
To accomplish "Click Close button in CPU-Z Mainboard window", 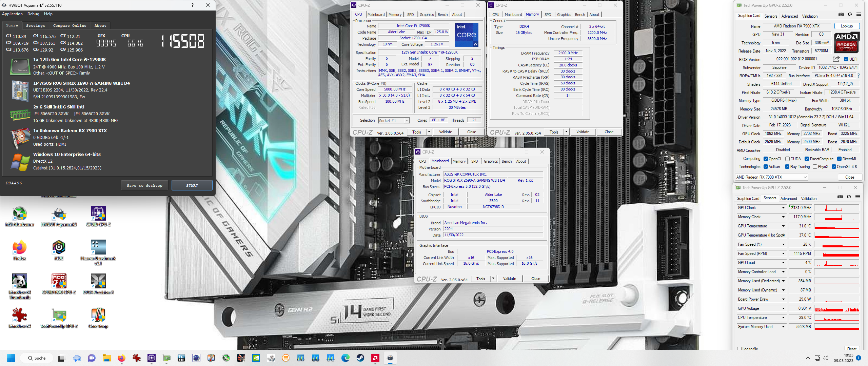I will click(536, 279).
